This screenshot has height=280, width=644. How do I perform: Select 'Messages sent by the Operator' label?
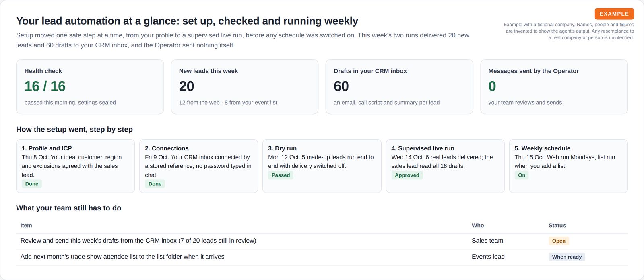pyautogui.click(x=533, y=71)
